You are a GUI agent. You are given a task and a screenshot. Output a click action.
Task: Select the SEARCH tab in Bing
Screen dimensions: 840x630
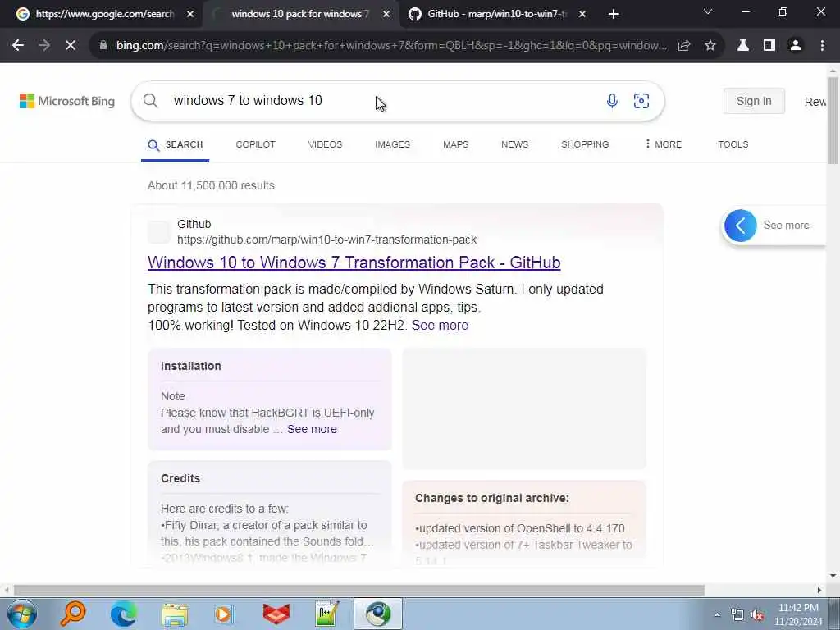[x=176, y=144]
